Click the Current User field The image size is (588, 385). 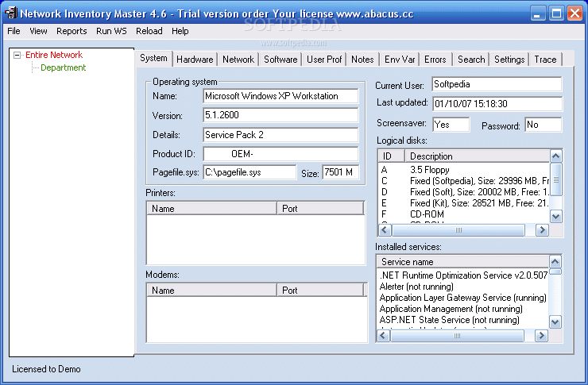tap(497, 84)
